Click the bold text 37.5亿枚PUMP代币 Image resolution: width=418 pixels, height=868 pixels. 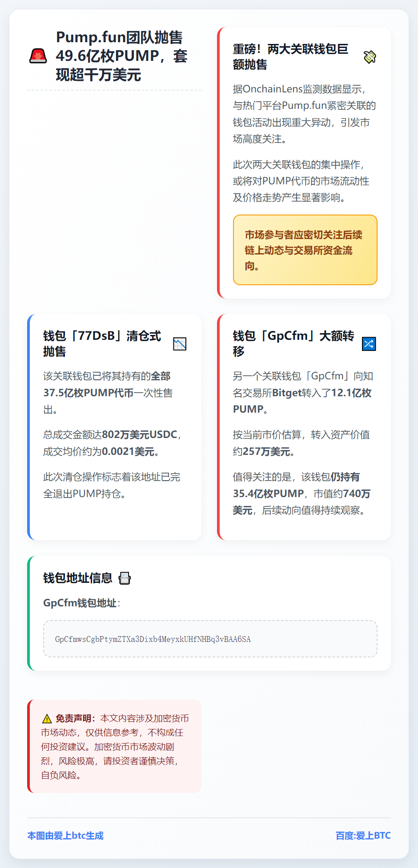pos(88,393)
